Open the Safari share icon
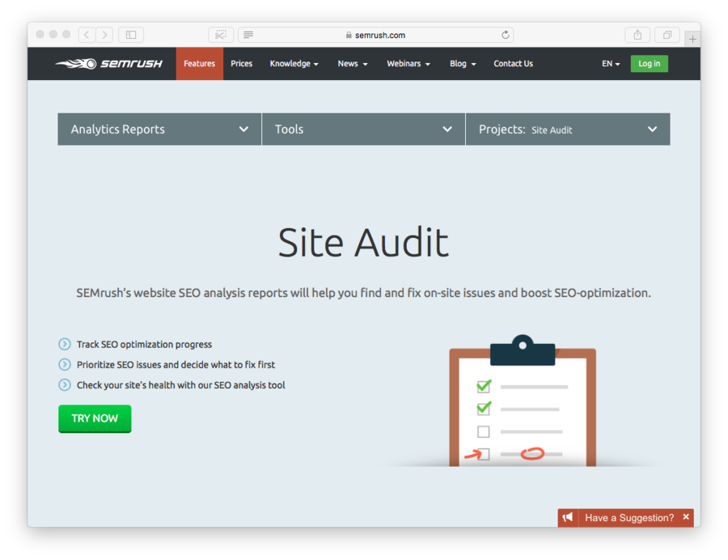This screenshot has height=560, width=728. click(x=637, y=35)
